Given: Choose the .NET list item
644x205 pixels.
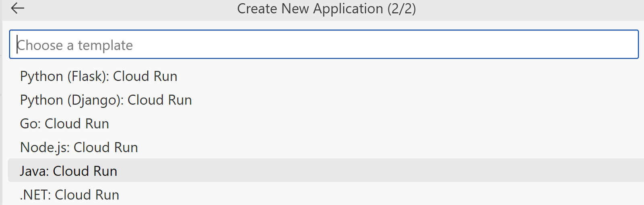Looking at the screenshot, I should pos(70,195).
